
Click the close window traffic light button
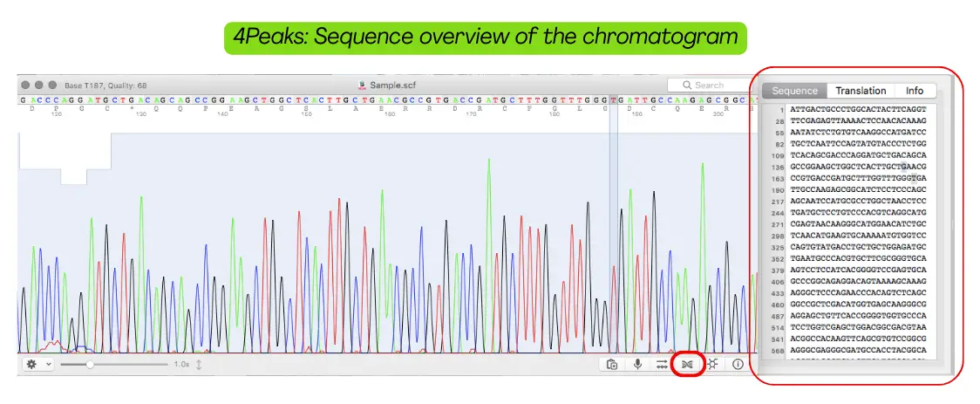click(25, 85)
